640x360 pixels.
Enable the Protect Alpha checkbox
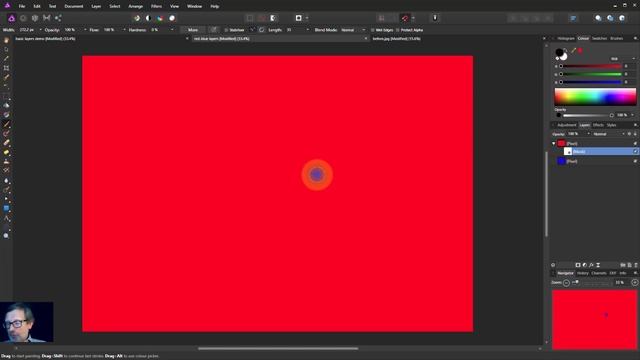pos(398,30)
